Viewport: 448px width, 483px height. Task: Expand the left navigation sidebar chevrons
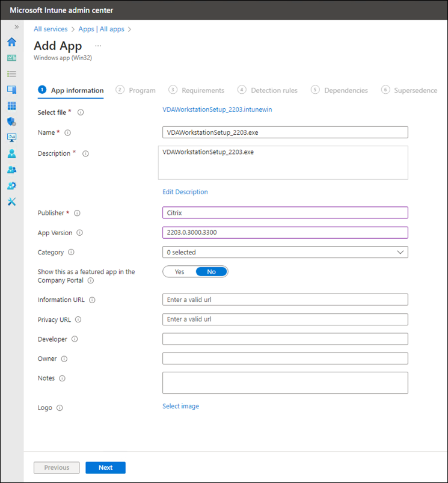[16, 27]
